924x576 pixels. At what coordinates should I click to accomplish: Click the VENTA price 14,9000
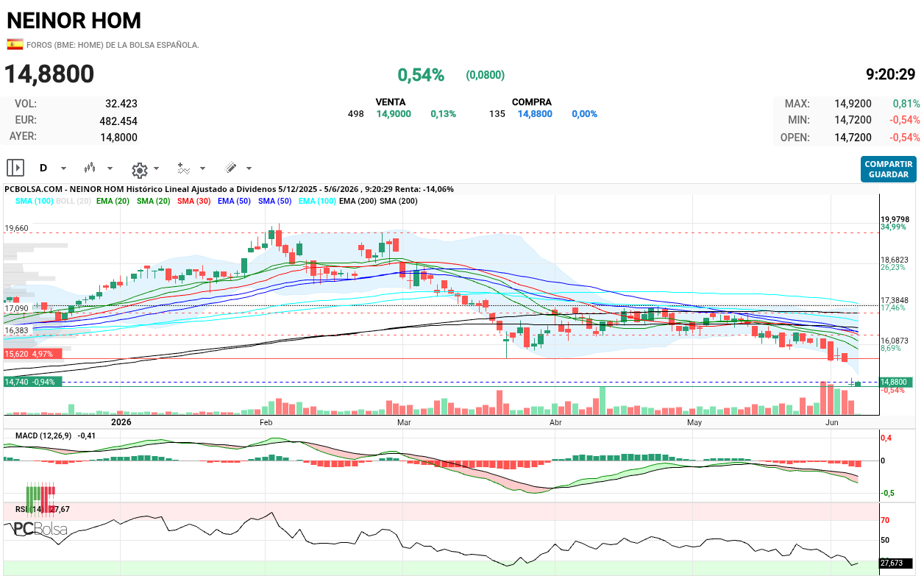394,114
